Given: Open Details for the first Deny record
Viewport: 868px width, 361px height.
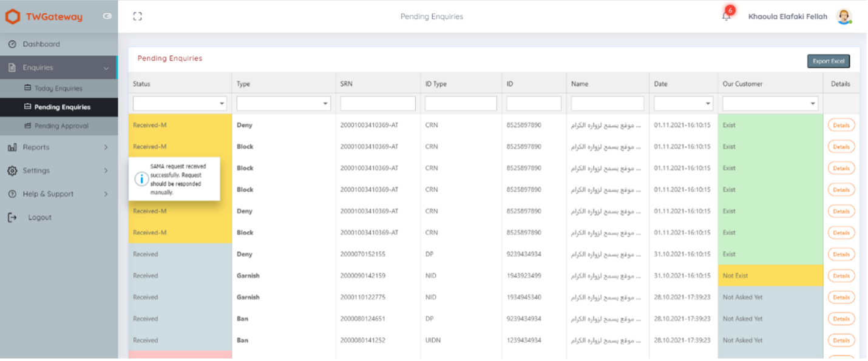Looking at the screenshot, I should coord(841,125).
